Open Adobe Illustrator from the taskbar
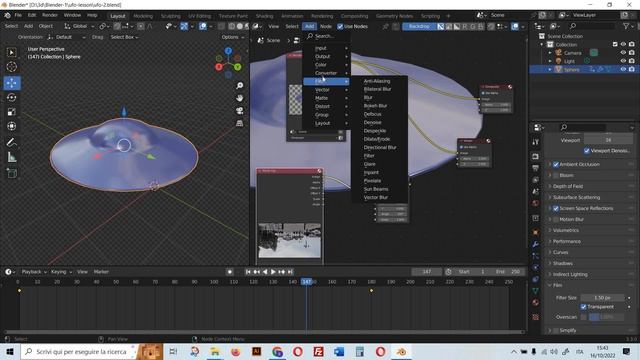640x360 pixels. coord(256,351)
